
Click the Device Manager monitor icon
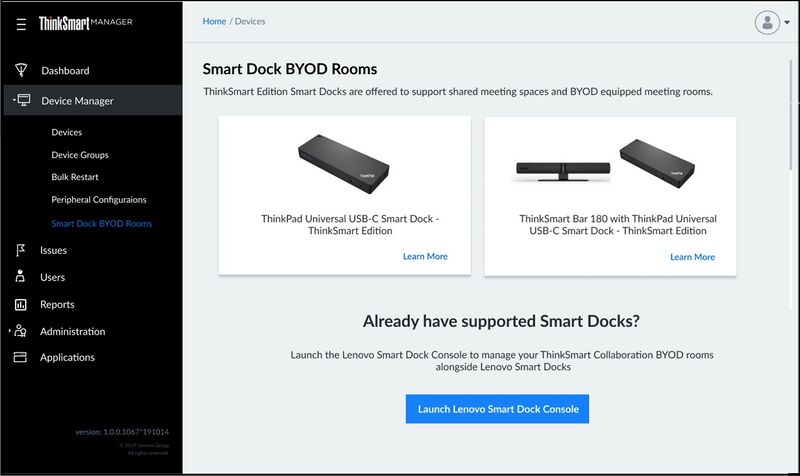pyautogui.click(x=23, y=100)
